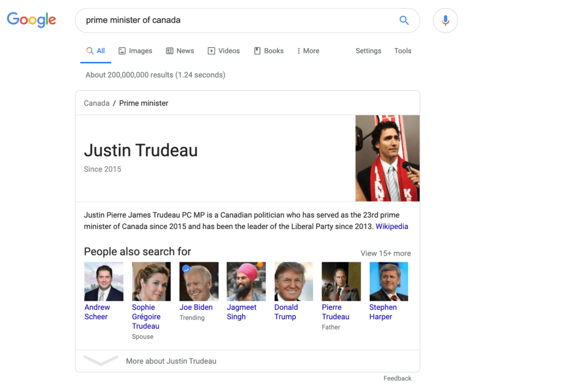Image resolution: width=566 pixels, height=392 pixels.
Task: Send Feedback about this result
Action: (x=397, y=378)
